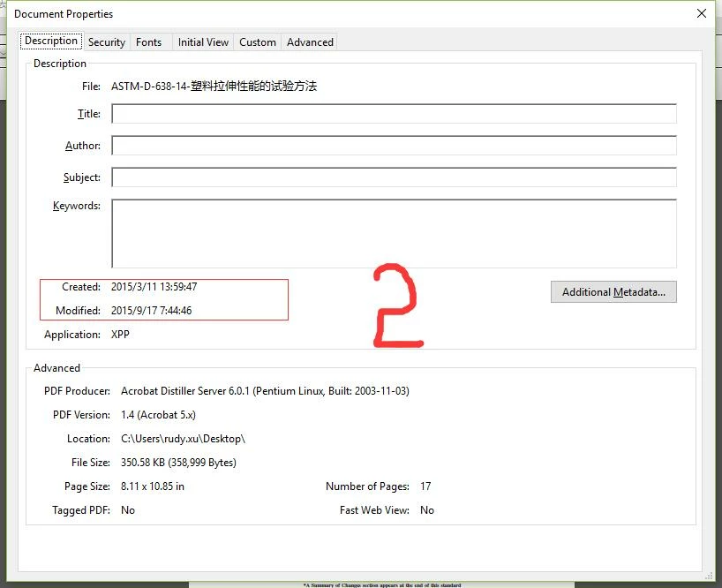Click the PDF Producer value text
The width and height of the screenshot is (722, 588).
pos(265,391)
